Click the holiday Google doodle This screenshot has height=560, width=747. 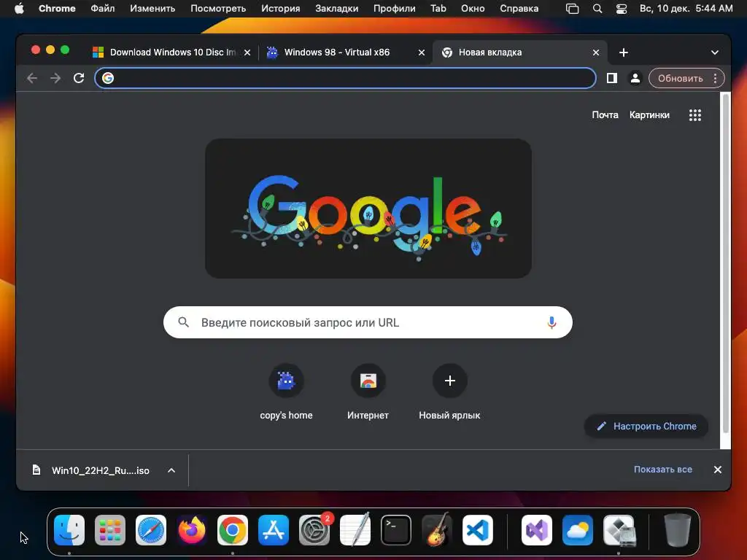tap(368, 209)
